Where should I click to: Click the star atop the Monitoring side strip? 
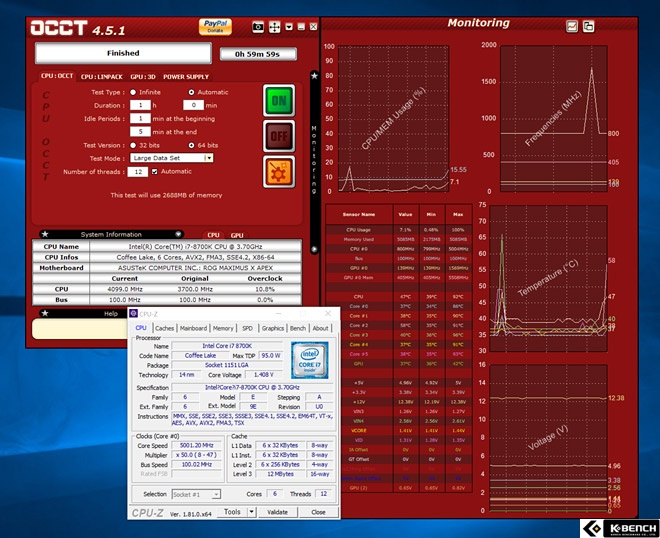coord(314,76)
